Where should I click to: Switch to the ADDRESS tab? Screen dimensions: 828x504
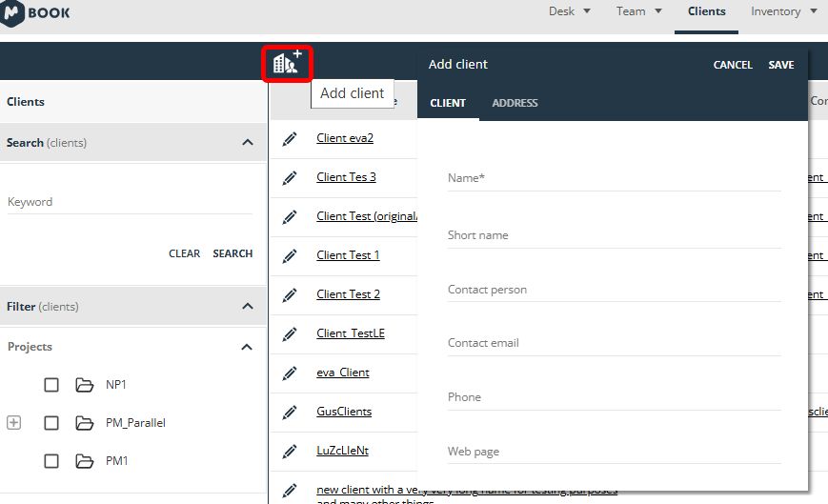coord(515,103)
